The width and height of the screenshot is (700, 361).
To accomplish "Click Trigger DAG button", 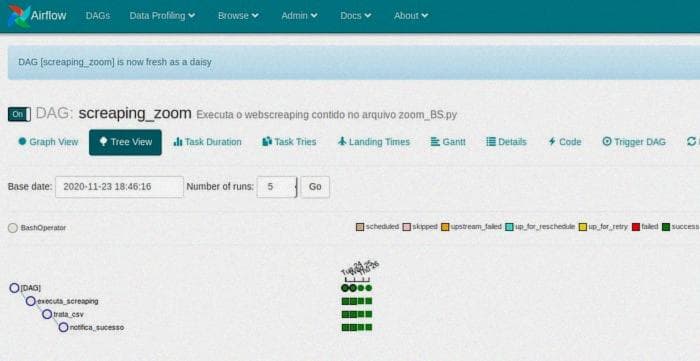I will point(634,142).
